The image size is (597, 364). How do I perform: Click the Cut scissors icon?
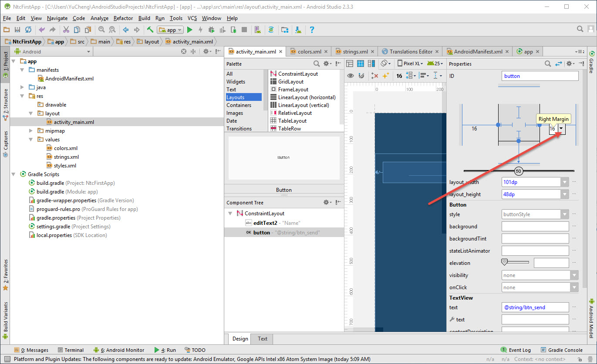pos(66,30)
